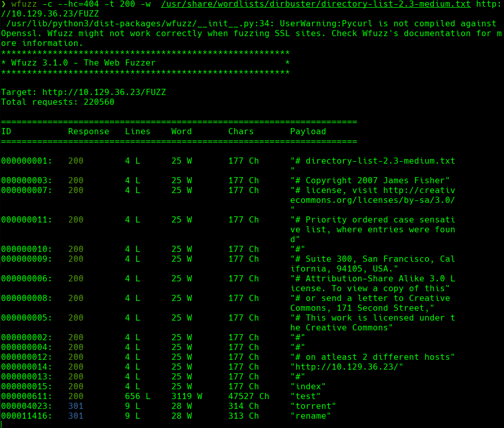504x428 pixels.
Task: Click the '9 L' value in the rename row
Action: click(132, 416)
